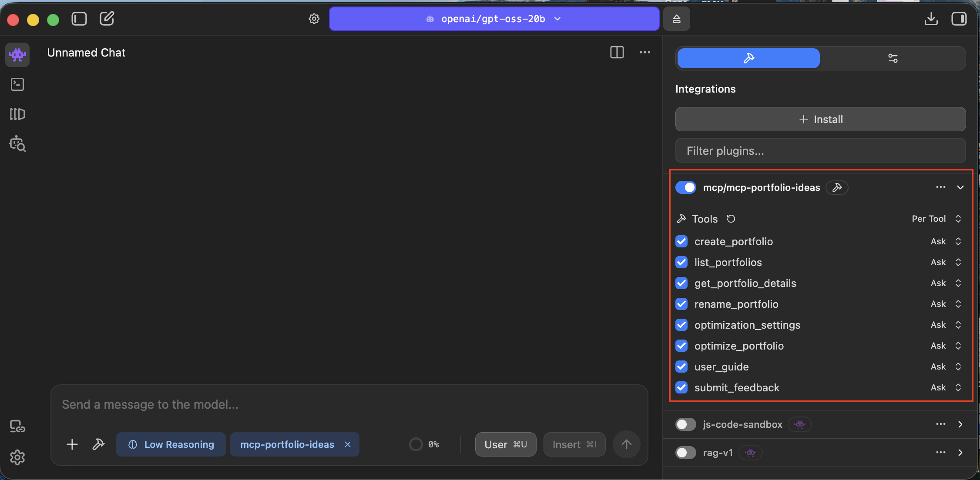Add an attachment with the plus icon
The image size is (980, 480).
click(x=72, y=444)
